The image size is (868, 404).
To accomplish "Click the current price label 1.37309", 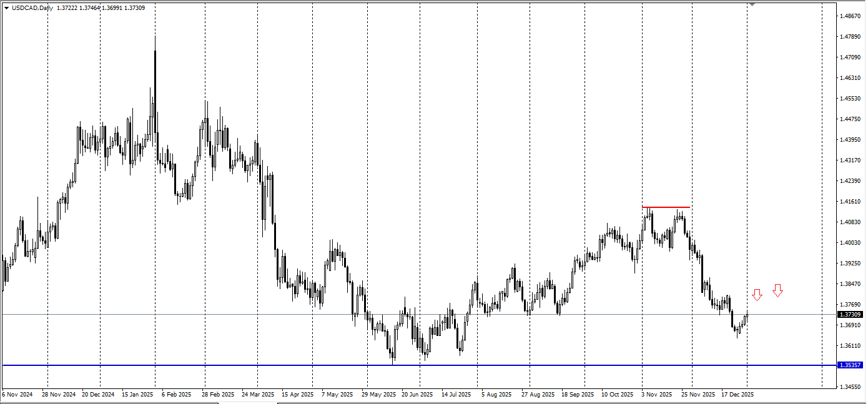I will (x=851, y=315).
